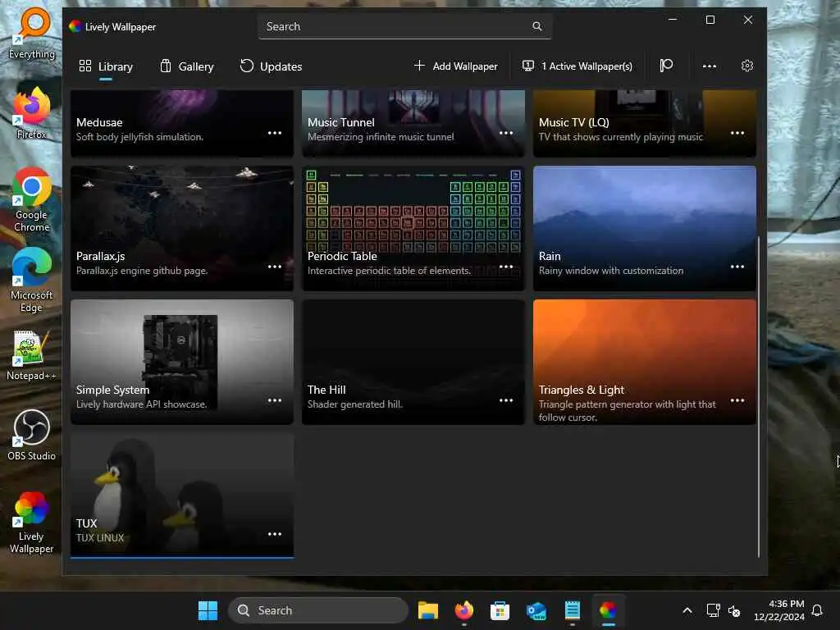Switch to the Gallery tab
Screen dimensions: 840x630
[x=187, y=66]
